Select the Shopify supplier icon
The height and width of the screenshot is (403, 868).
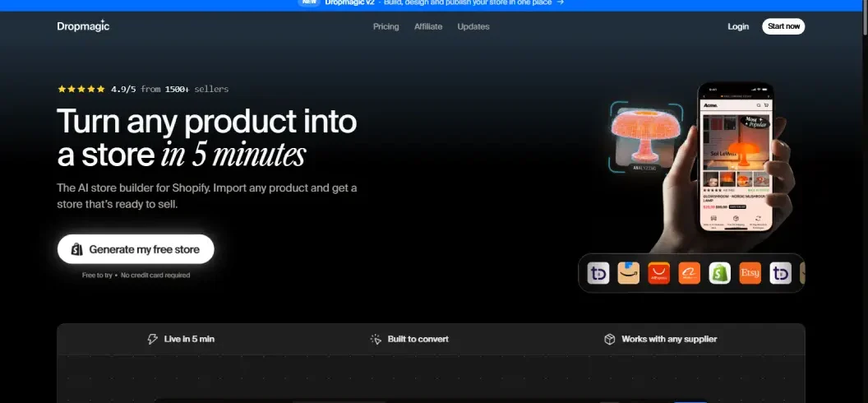click(720, 273)
